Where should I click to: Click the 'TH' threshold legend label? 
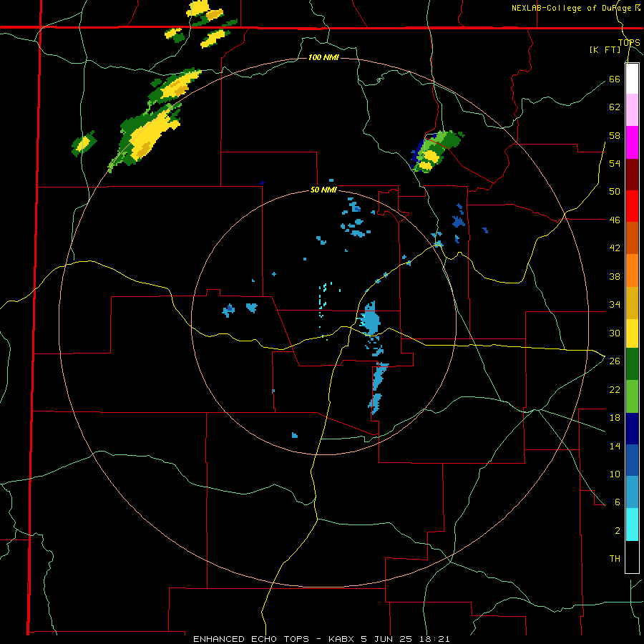click(615, 558)
